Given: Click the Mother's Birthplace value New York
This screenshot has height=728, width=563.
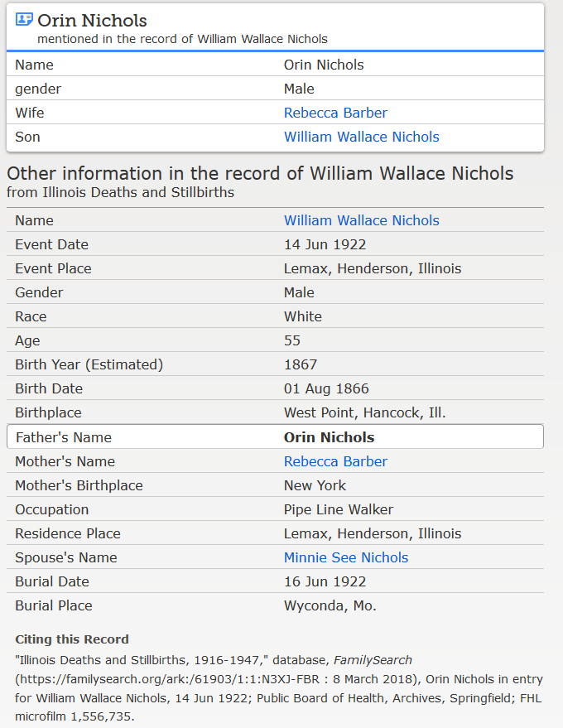Looking at the screenshot, I should coord(315,485).
